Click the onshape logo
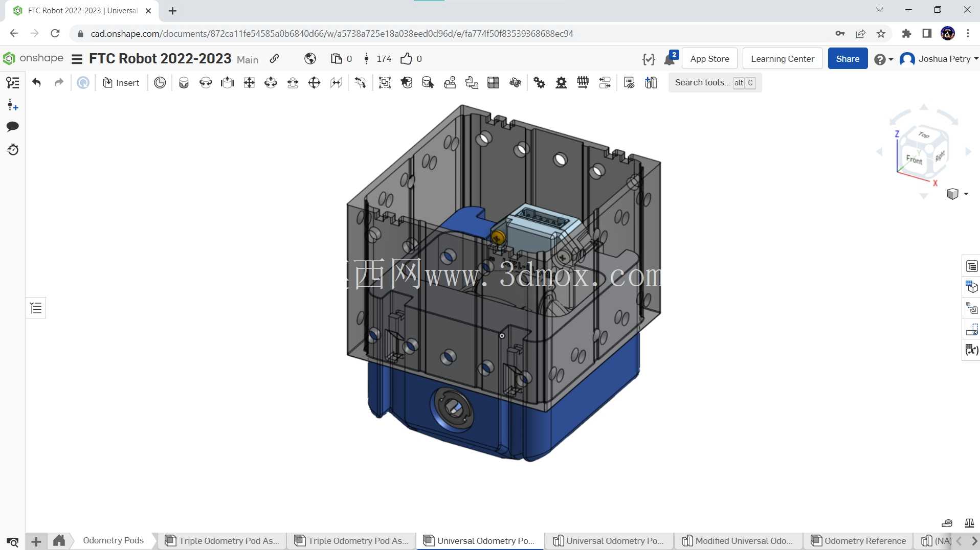This screenshot has width=980, height=550. 33,58
